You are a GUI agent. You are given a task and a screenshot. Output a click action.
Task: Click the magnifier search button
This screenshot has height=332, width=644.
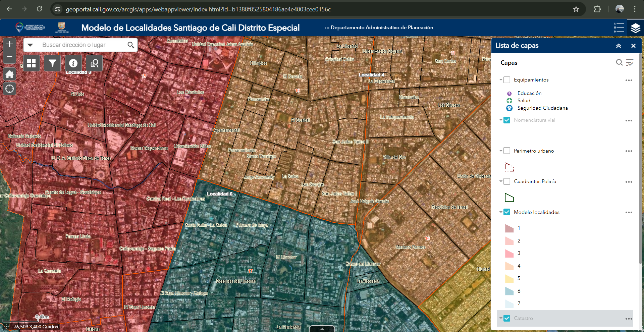[131, 45]
